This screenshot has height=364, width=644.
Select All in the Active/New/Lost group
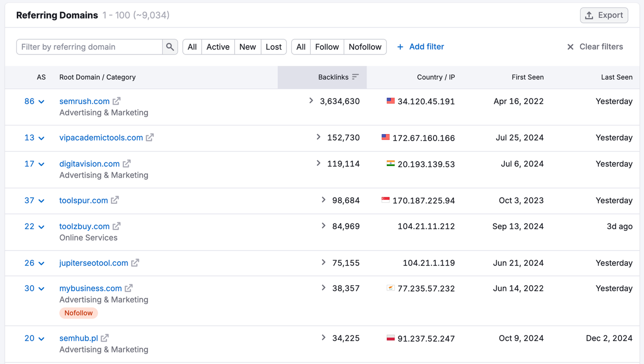(192, 47)
